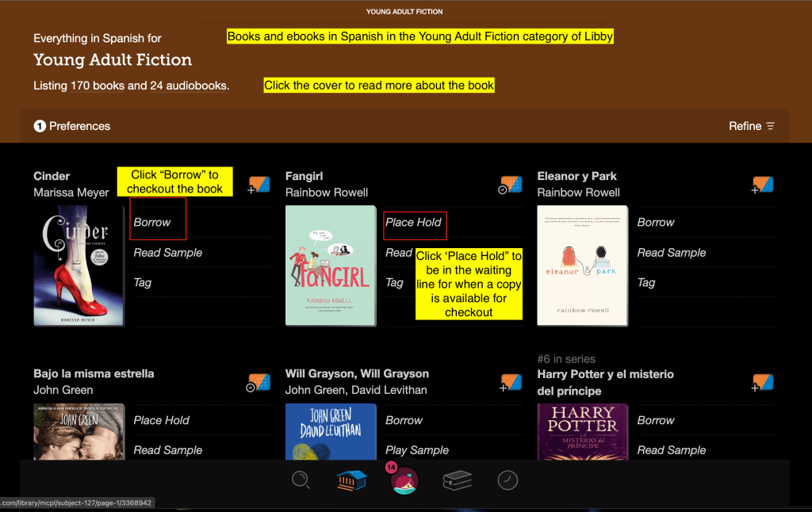
Task: Borrow the book Cinder
Action: [x=152, y=223]
